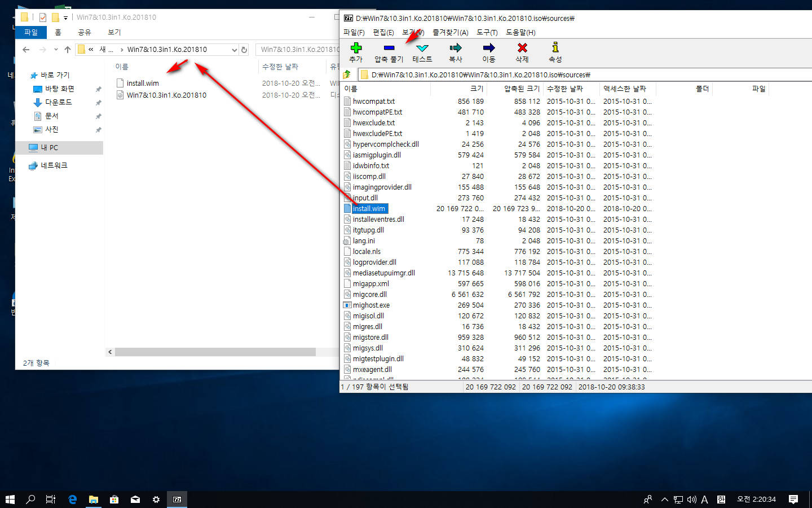Click the properties checkmark icon in Explorer title bar
Viewport: 812px width, 508px height.
pyautogui.click(x=43, y=17)
